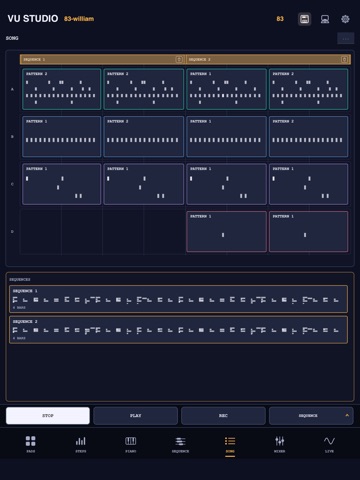Click the Stop transport button
The image size is (360, 480).
(48, 416)
